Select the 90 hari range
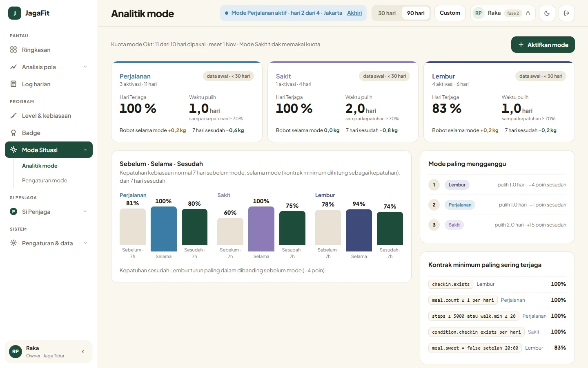Screen dimensions: 588x368 [416, 13]
